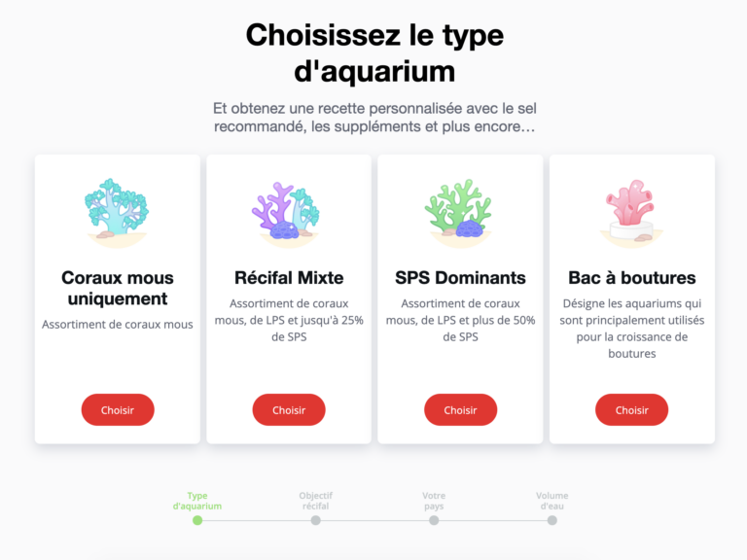Image resolution: width=747 pixels, height=560 pixels.
Task: Click the green SPS coral illustration
Action: pyautogui.click(x=460, y=211)
